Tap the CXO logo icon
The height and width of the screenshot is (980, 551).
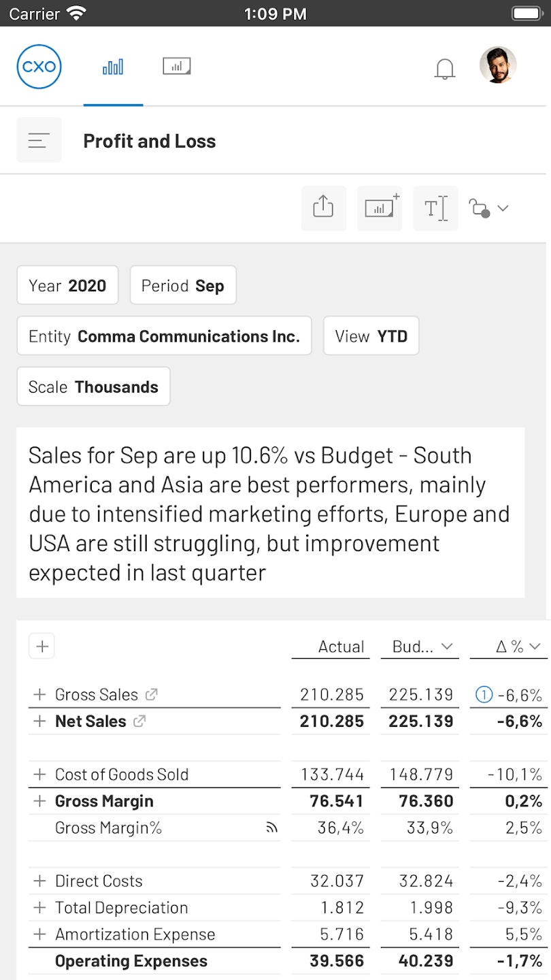(x=39, y=67)
